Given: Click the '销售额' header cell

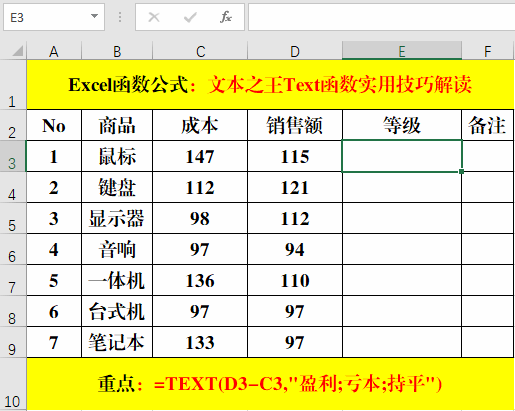Looking at the screenshot, I should coord(295,125).
